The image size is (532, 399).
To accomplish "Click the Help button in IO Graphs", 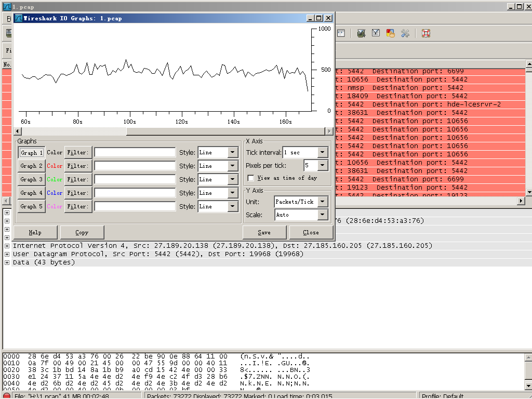I will click(35, 232).
